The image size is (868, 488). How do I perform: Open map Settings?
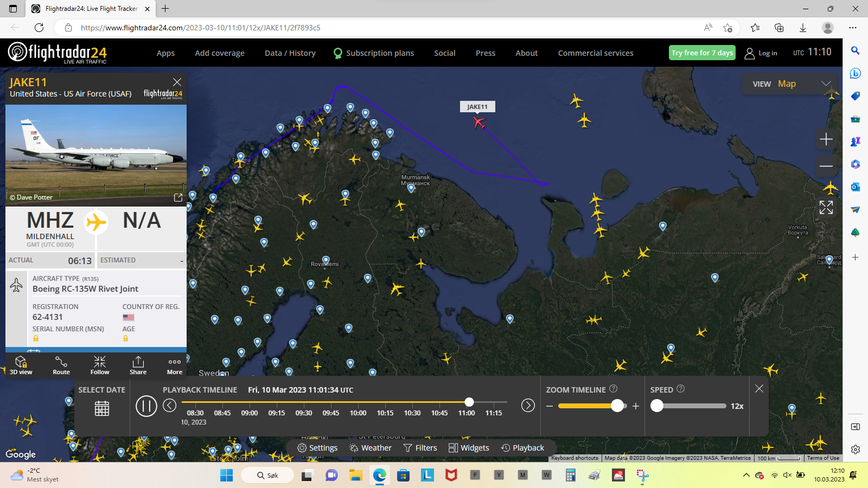point(317,448)
